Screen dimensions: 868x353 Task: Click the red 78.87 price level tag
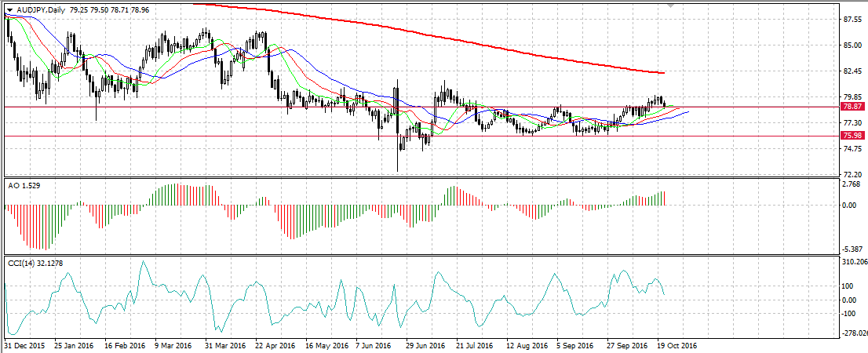[x=852, y=106]
